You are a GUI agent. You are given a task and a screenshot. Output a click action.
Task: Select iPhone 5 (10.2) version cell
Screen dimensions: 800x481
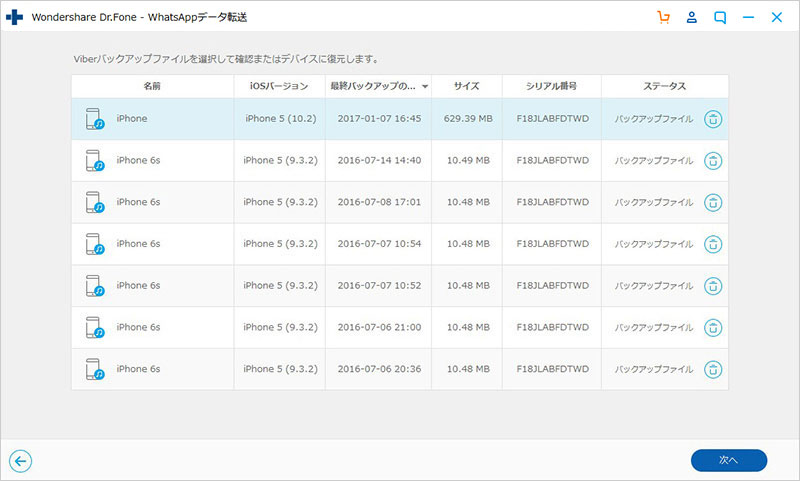click(x=281, y=119)
